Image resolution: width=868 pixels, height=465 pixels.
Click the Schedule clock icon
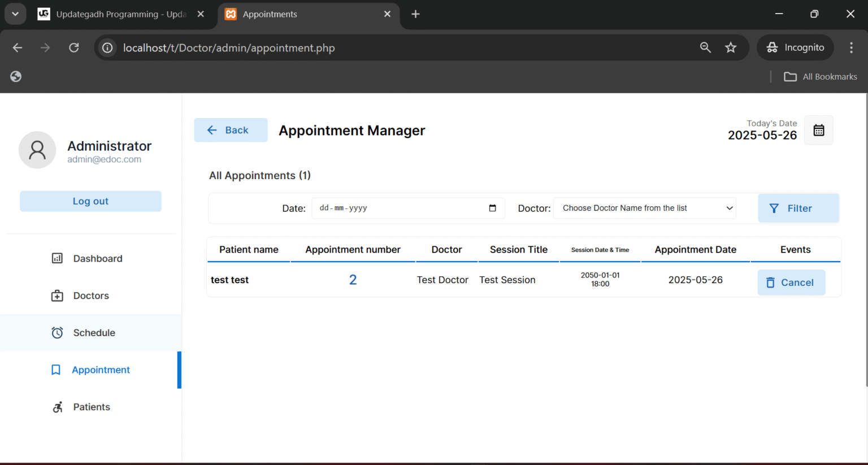tap(57, 333)
